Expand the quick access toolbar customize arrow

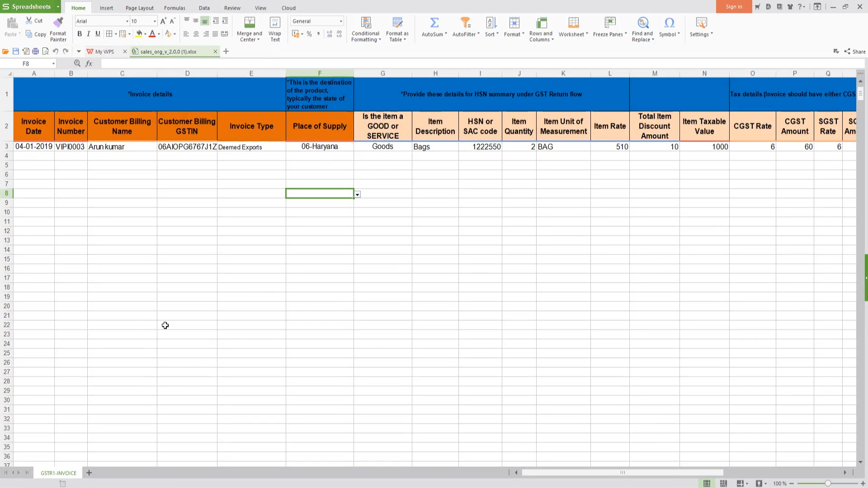[79, 52]
